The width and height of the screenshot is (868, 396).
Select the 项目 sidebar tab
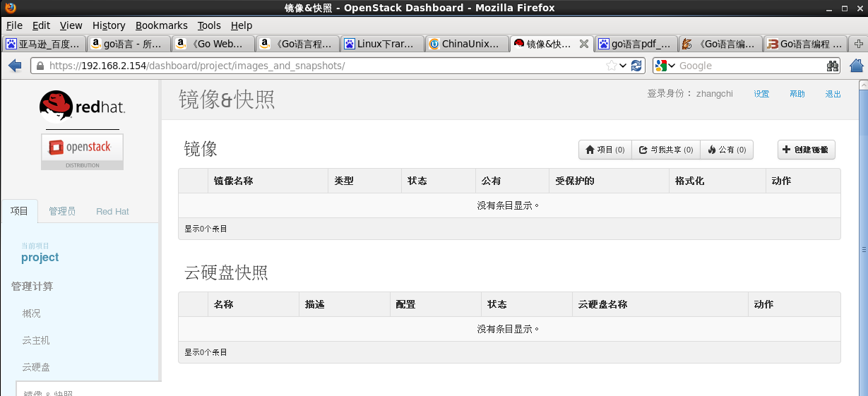(x=20, y=211)
